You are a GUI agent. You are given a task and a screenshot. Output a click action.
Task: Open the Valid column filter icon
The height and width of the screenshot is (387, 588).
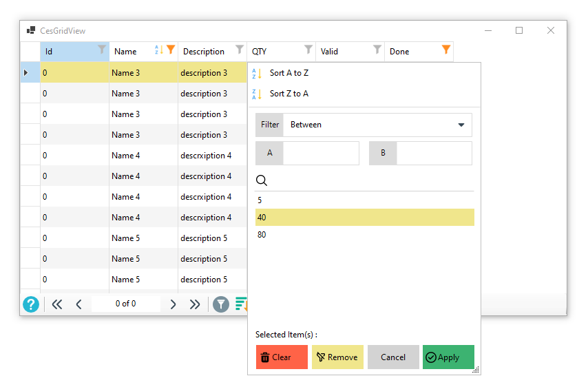coord(377,50)
